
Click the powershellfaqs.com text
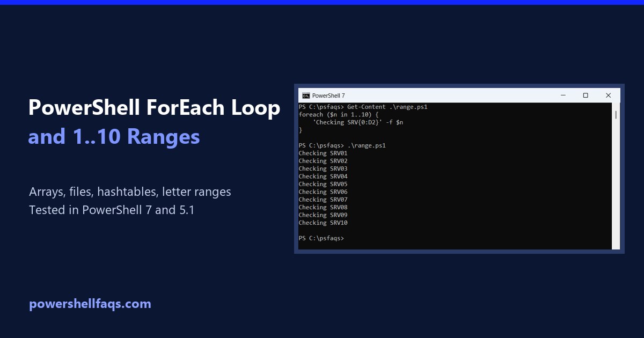click(x=90, y=304)
